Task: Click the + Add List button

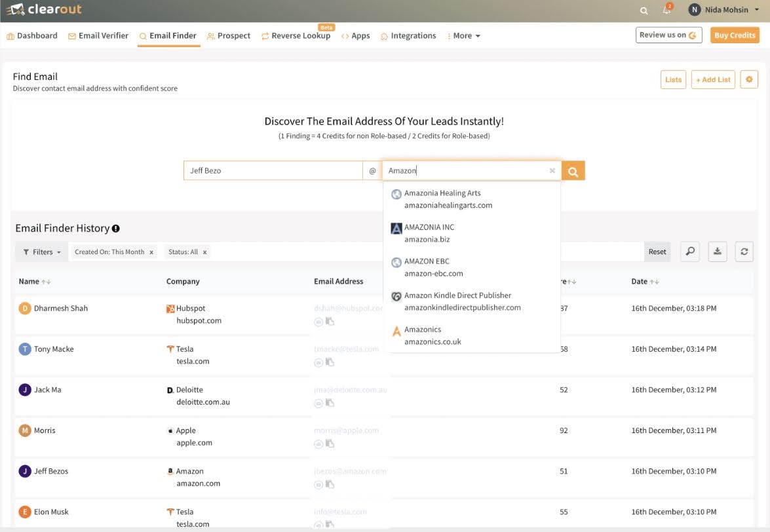Action: (x=713, y=79)
